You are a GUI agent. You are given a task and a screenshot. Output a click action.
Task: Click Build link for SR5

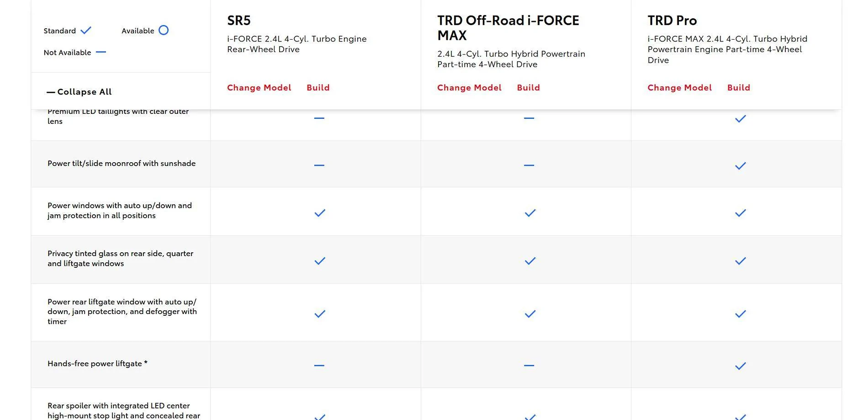[x=318, y=88]
